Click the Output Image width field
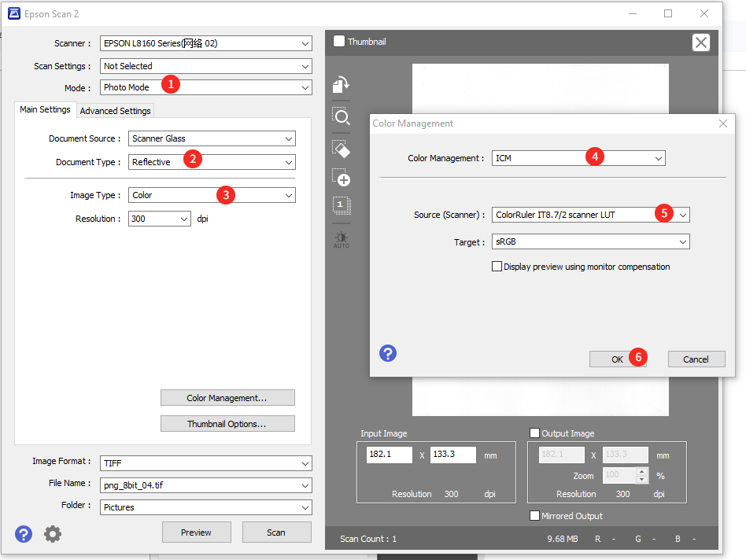Screen dimensions: 746x560 561,455
